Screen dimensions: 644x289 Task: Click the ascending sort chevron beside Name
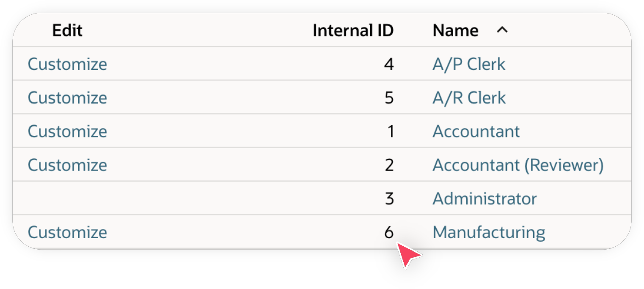(x=502, y=30)
